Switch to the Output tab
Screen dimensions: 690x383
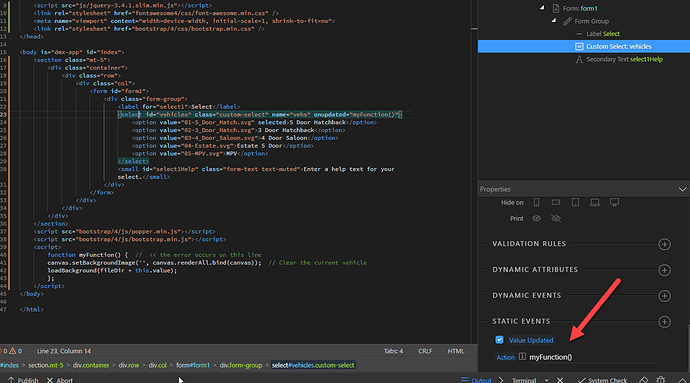[x=481, y=380]
